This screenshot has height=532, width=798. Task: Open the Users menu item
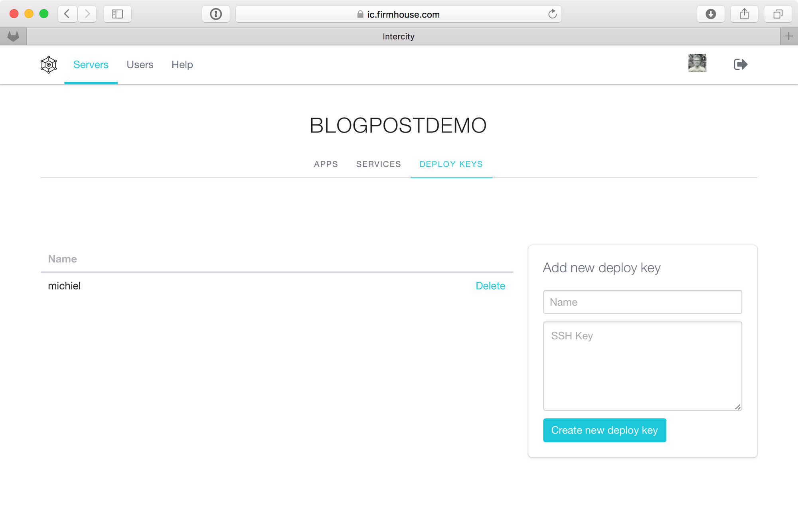(x=140, y=65)
